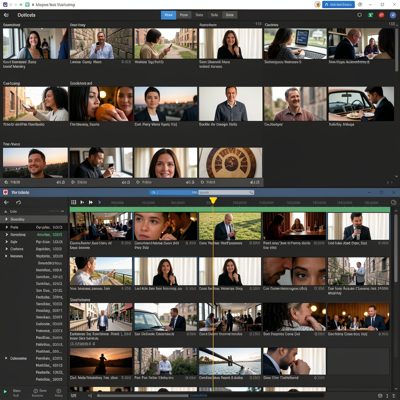Click volume icon under man with phone thumbnail
Screen dimensions: 400x400
(126, 182)
